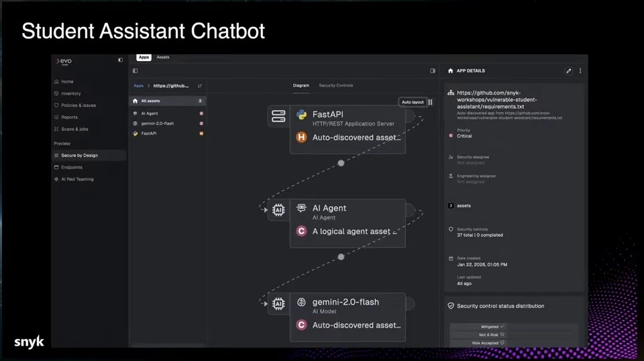644x361 pixels.
Task: Toggle the right details panel icon
Action: click(x=433, y=70)
